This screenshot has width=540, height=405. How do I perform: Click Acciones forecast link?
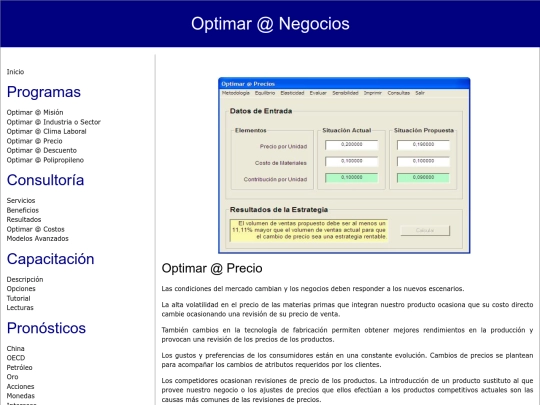pyautogui.click(x=20, y=386)
